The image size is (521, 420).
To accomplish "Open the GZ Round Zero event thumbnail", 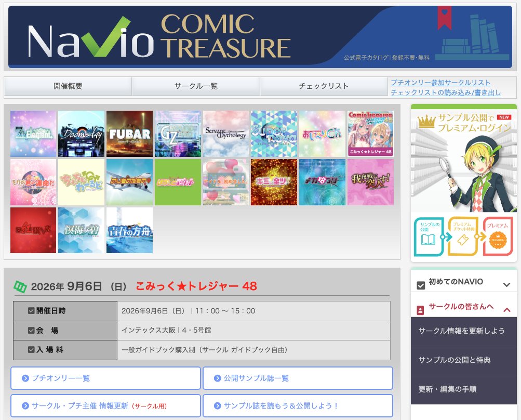I will [x=178, y=134].
